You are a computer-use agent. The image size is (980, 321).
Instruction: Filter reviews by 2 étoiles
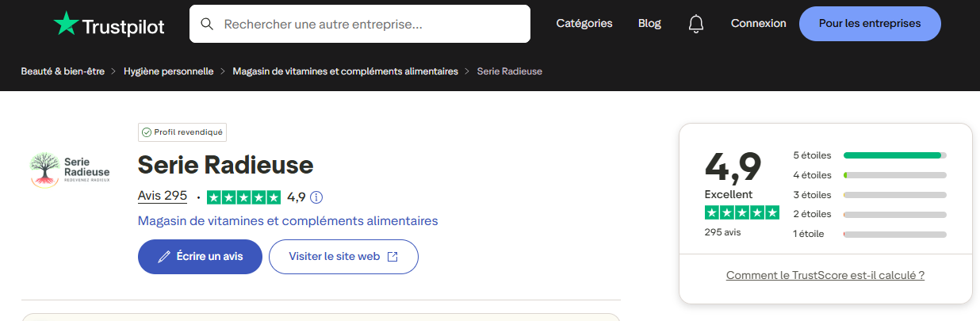(870, 214)
